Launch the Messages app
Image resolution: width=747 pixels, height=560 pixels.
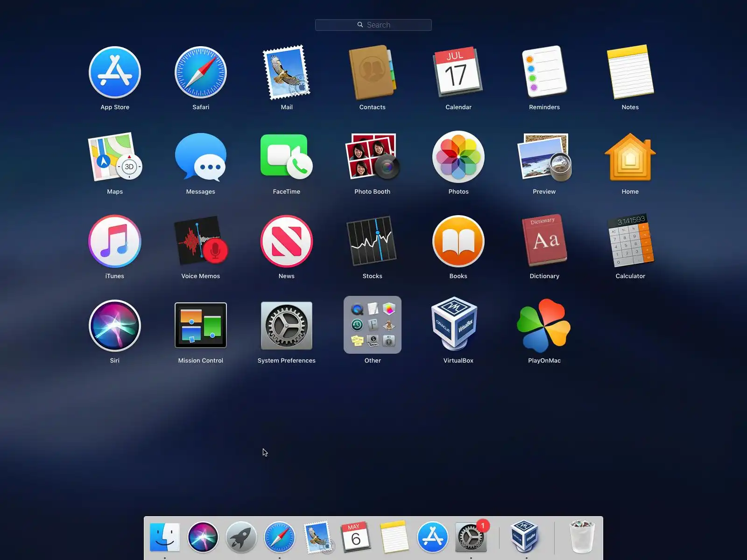click(x=201, y=157)
